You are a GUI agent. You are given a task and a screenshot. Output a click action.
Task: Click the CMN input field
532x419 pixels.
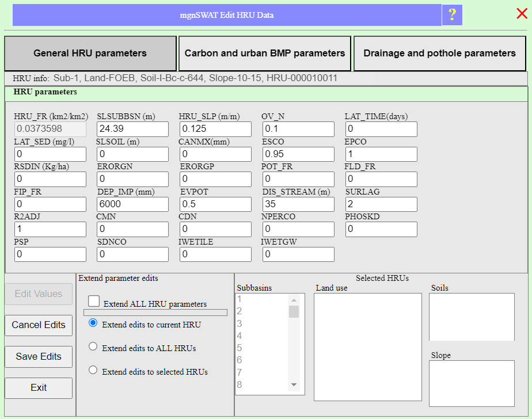click(x=132, y=229)
